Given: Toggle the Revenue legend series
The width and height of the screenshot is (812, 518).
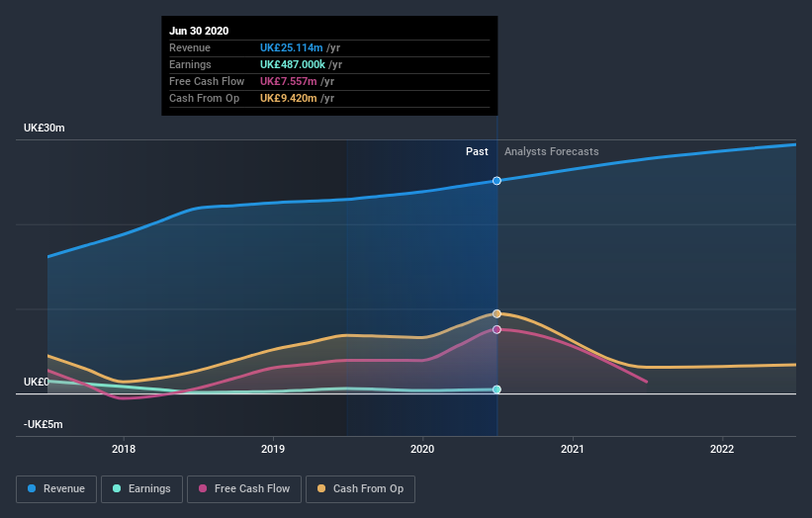Looking at the screenshot, I should pos(56,489).
